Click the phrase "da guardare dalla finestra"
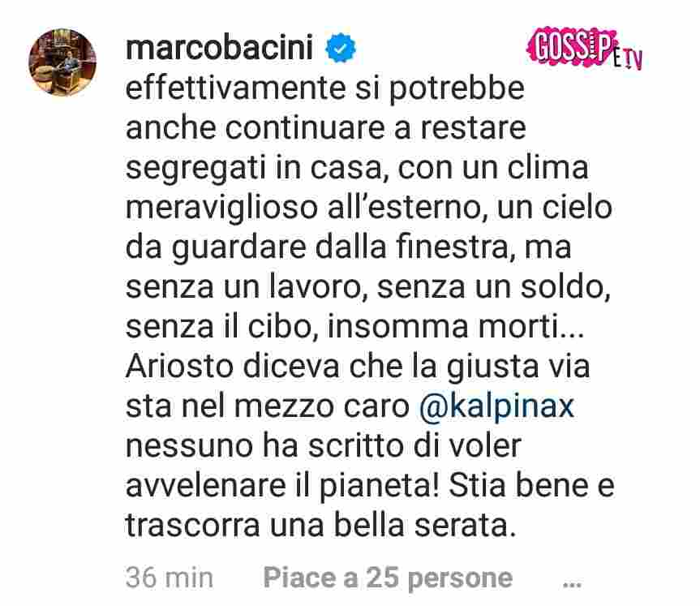The width and height of the screenshot is (700, 606). click(x=317, y=248)
